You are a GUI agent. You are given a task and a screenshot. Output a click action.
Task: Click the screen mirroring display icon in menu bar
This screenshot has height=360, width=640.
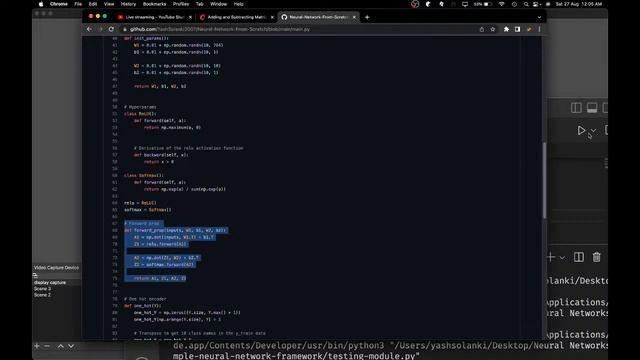465,4
